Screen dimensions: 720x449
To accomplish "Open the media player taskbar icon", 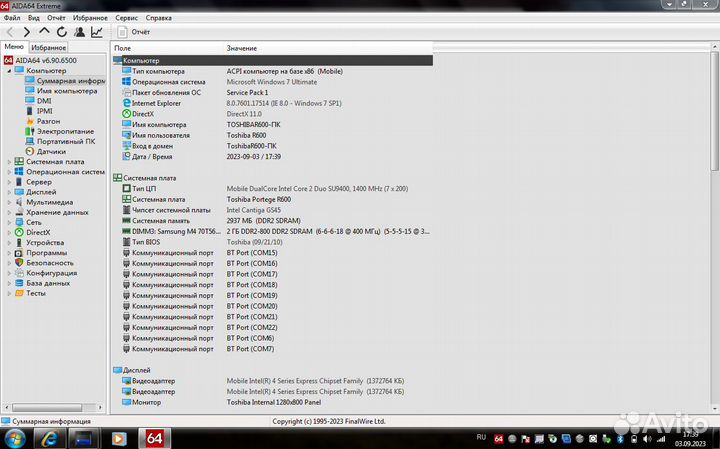I will (118, 439).
